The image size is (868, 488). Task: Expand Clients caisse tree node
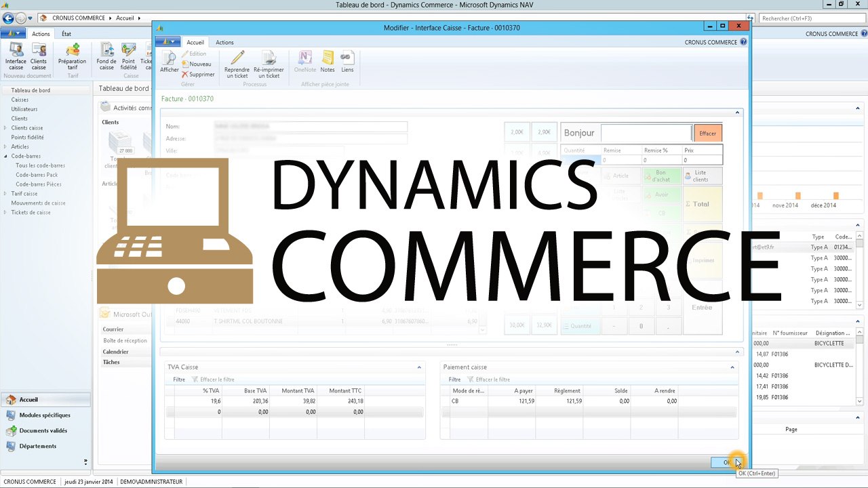[x=5, y=128]
